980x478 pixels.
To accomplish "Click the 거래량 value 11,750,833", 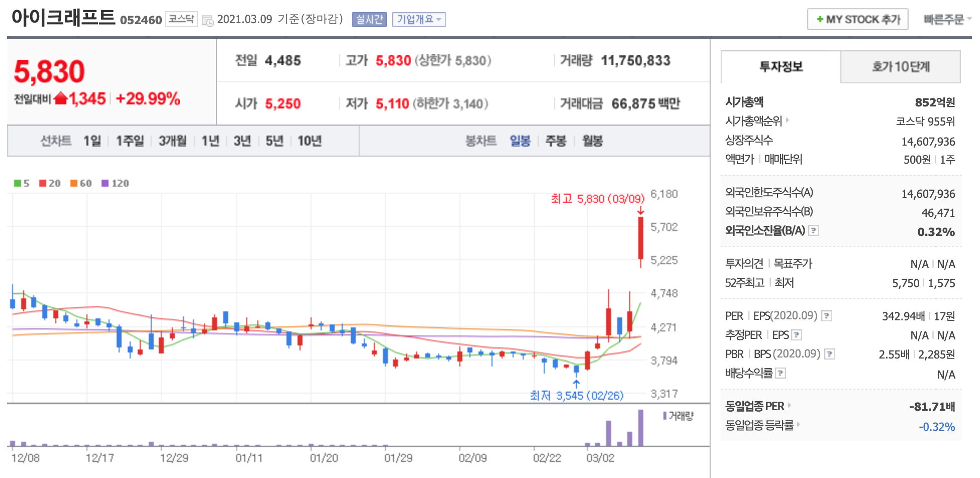I will (x=636, y=61).
